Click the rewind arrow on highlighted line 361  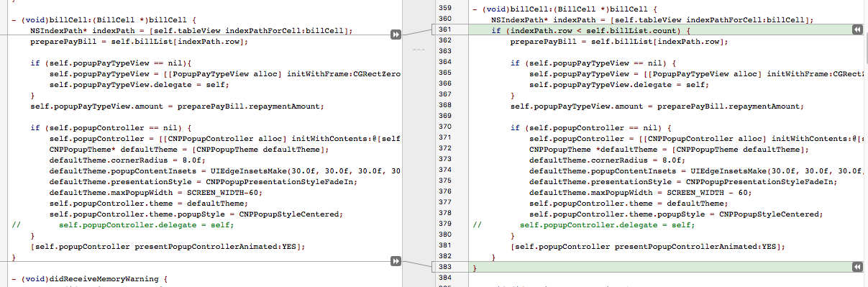(x=856, y=29)
